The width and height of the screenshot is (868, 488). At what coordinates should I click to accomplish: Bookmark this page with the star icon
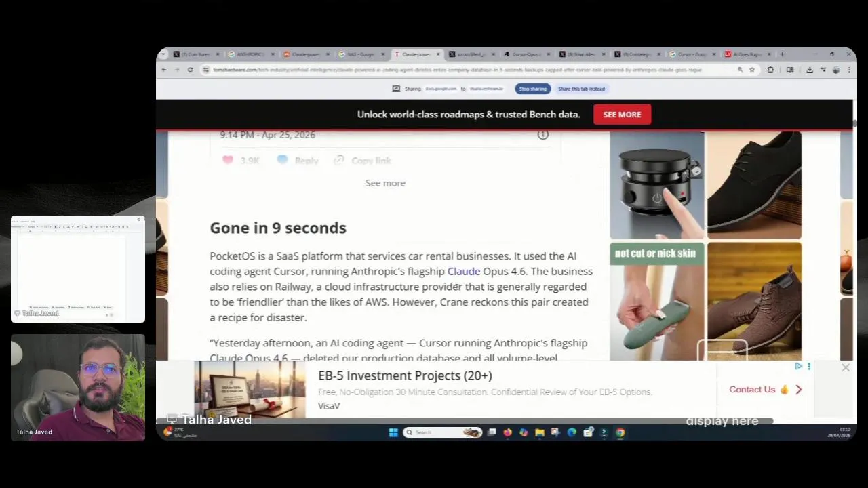pyautogui.click(x=751, y=70)
